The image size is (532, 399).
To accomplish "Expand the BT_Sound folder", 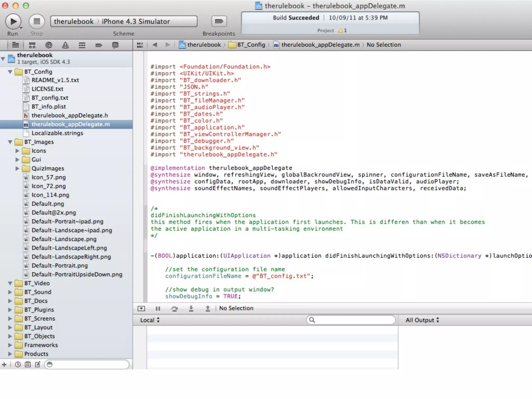I will [x=10, y=292].
